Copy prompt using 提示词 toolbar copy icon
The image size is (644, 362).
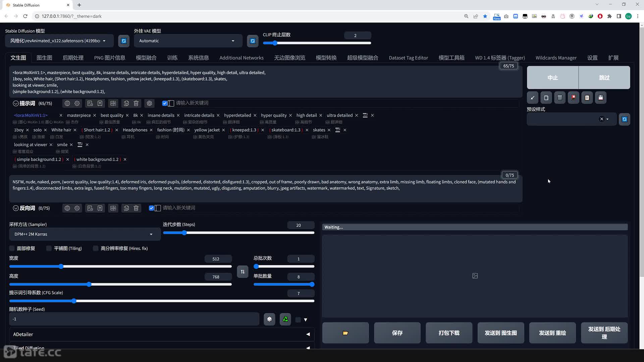point(126,103)
